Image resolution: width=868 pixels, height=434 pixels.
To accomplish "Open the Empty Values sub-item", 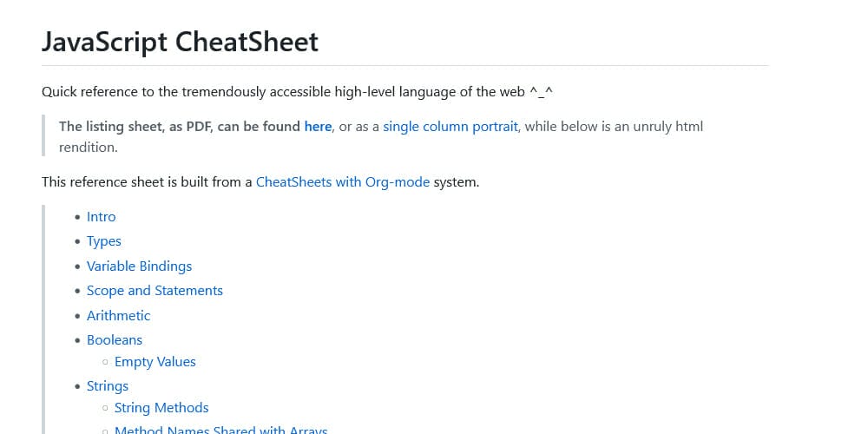I will point(155,361).
